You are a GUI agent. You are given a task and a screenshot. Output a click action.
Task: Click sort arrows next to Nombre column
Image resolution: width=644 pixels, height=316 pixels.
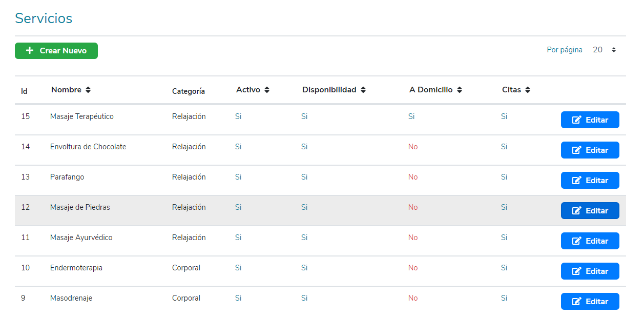pyautogui.click(x=88, y=90)
